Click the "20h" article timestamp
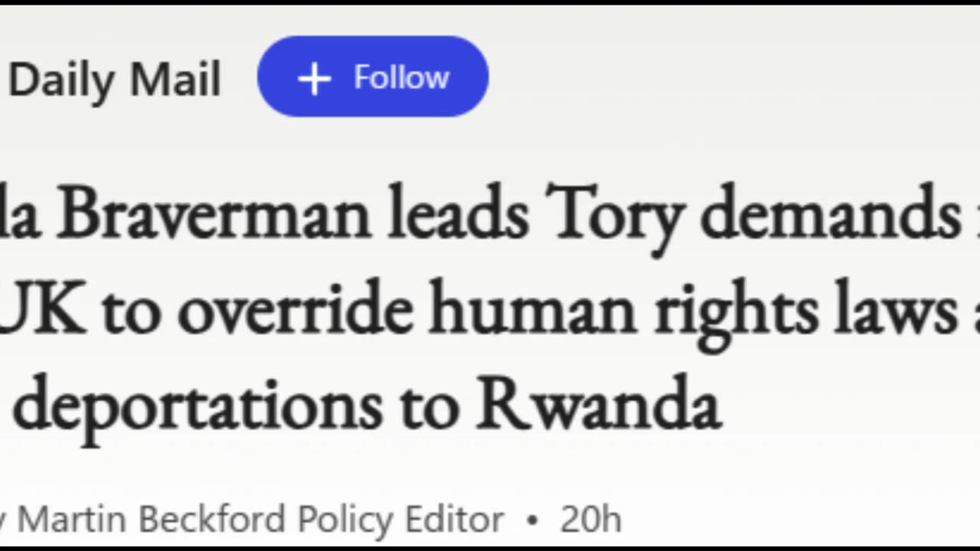 click(590, 520)
